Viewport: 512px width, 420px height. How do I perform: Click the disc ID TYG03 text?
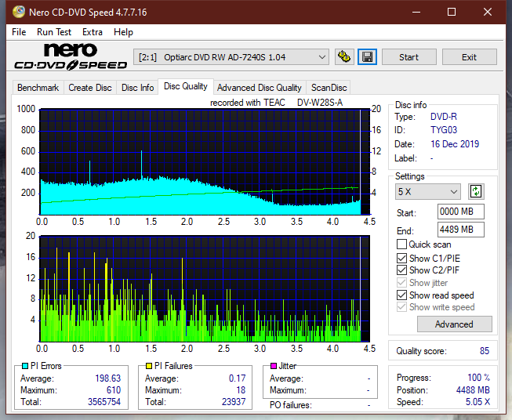(x=444, y=130)
